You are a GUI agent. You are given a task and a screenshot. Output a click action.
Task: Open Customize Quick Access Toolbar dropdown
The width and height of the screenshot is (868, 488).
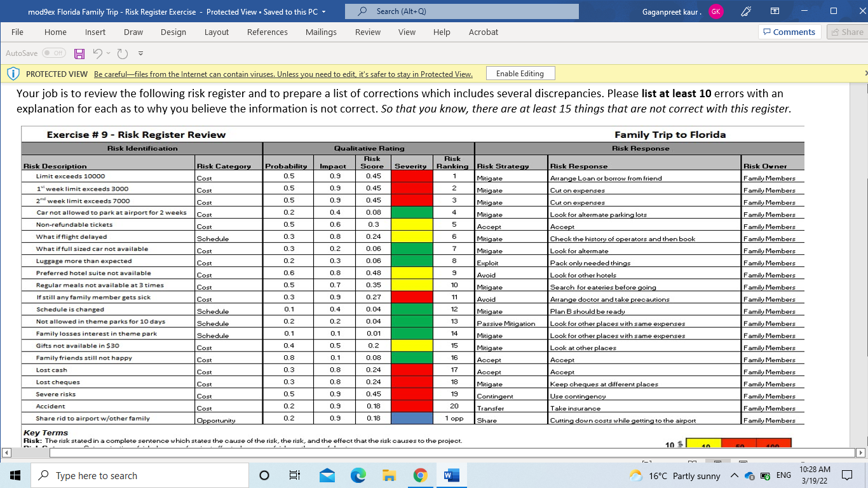click(140, 53)
